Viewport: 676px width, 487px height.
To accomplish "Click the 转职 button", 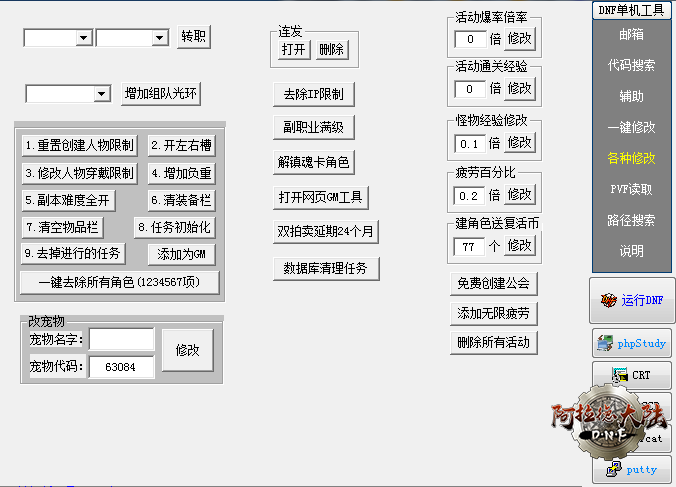I will (194, 37).
